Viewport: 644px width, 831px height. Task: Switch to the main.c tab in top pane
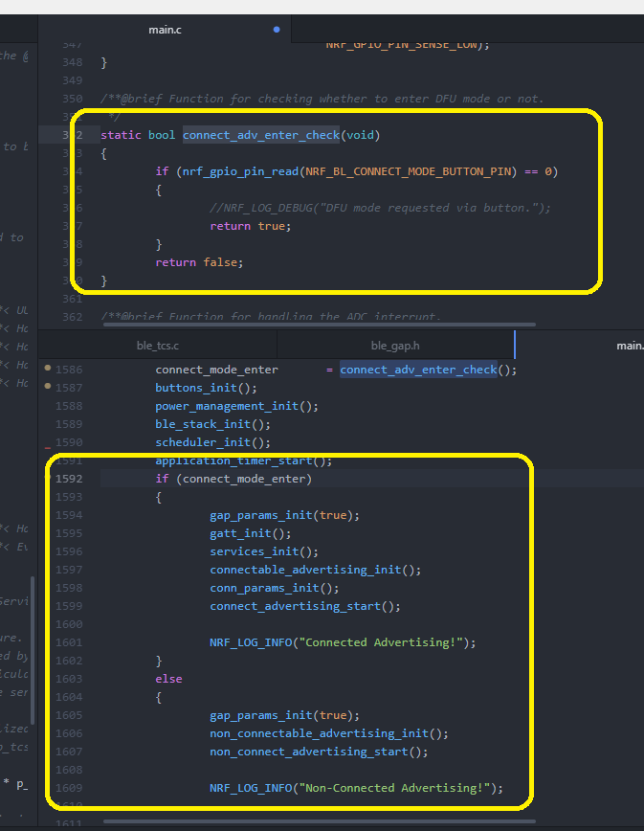coord(165,30)
